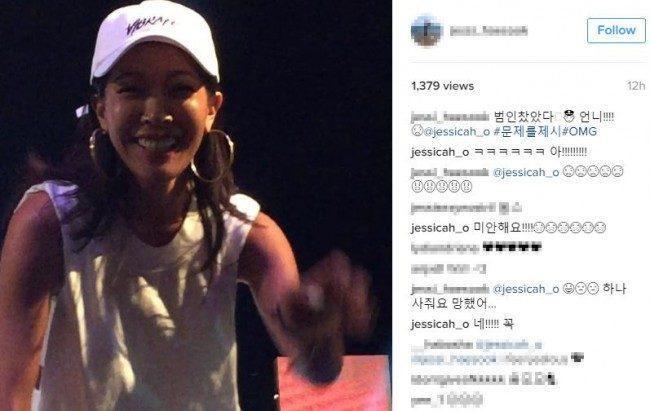Play the video of woman in white cap
650x411 pixels.
pyautogui.click(x=196, y=205)
